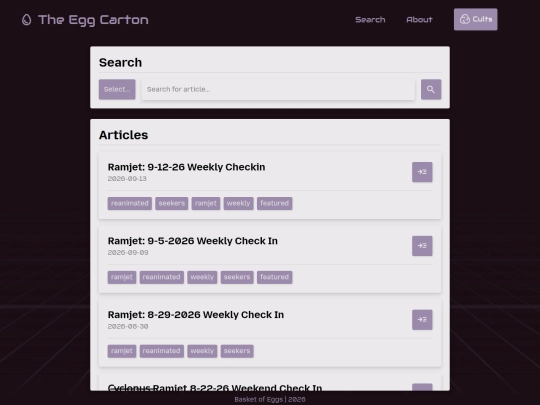This screenshot has width=540, height=405.
Task: Click the Cults button in header
Action: click(475, 19)
